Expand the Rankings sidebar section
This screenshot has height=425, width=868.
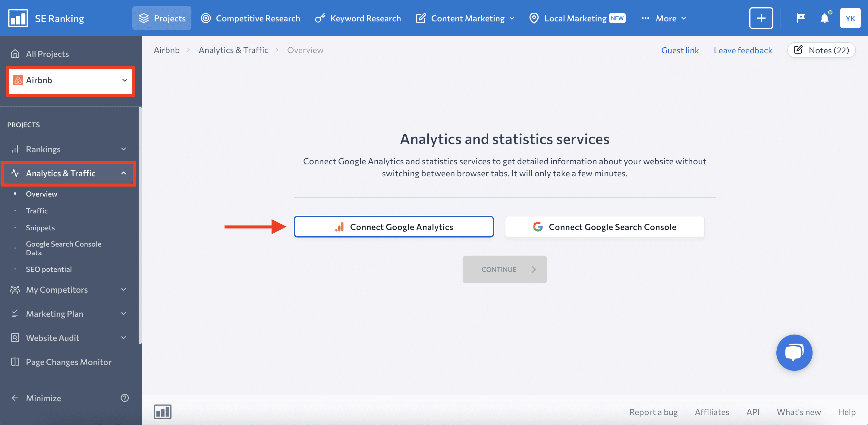click(x=69, y=149)
